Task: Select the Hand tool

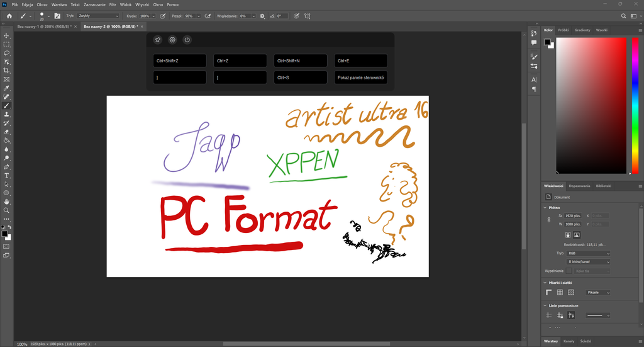Action: point(6,202)
